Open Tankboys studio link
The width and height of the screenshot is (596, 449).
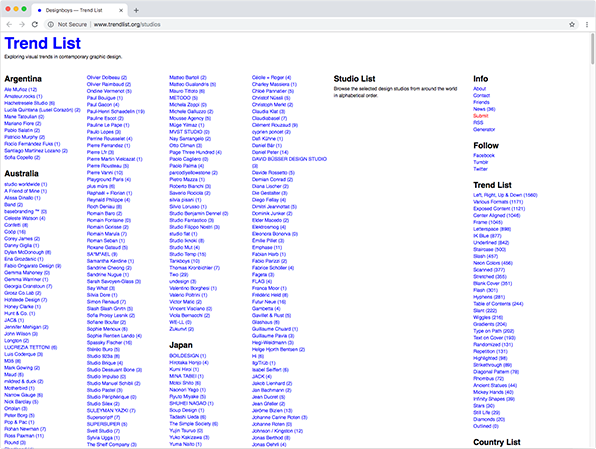click(x=184, y=261)
